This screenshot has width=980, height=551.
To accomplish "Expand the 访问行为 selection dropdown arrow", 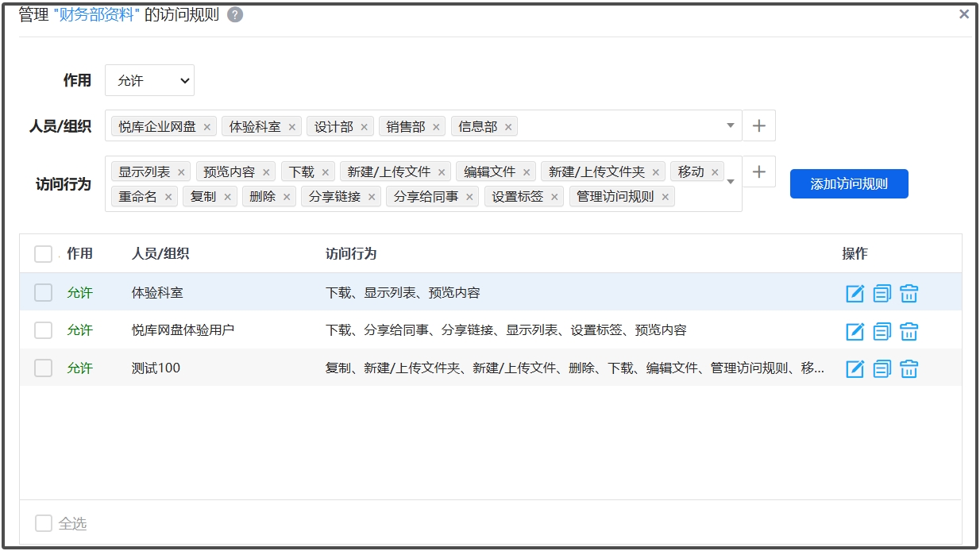I will pyautogui.click(x=730, y=182).
